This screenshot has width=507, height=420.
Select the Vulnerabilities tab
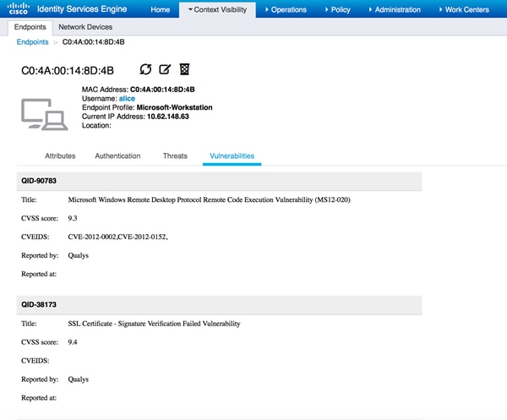click(x=232, y=155)
